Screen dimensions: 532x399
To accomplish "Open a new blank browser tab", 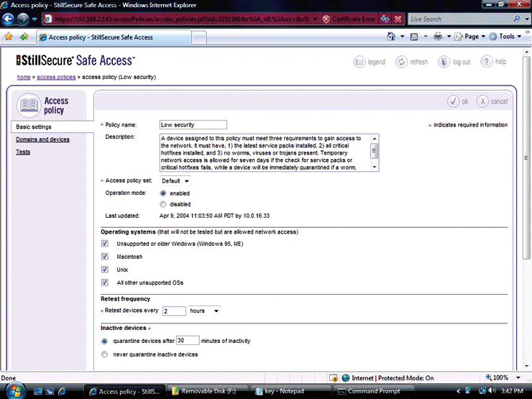I will (x=199, y=37).
